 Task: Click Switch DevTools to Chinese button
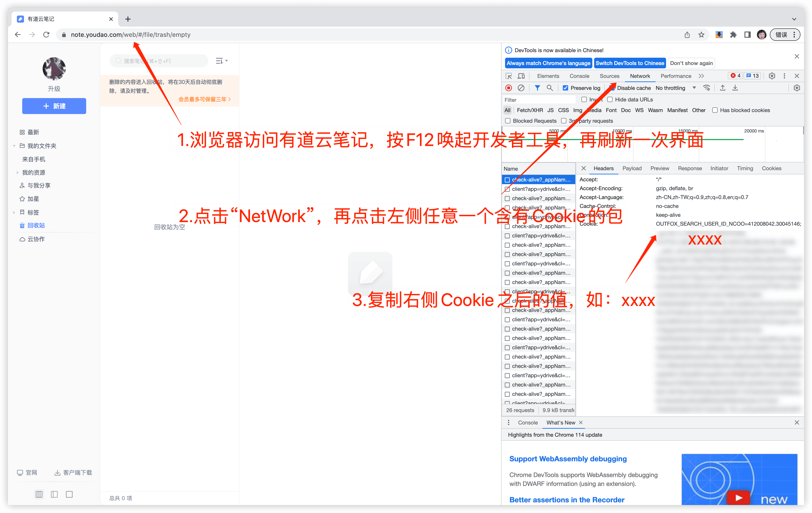click(630, 63)
